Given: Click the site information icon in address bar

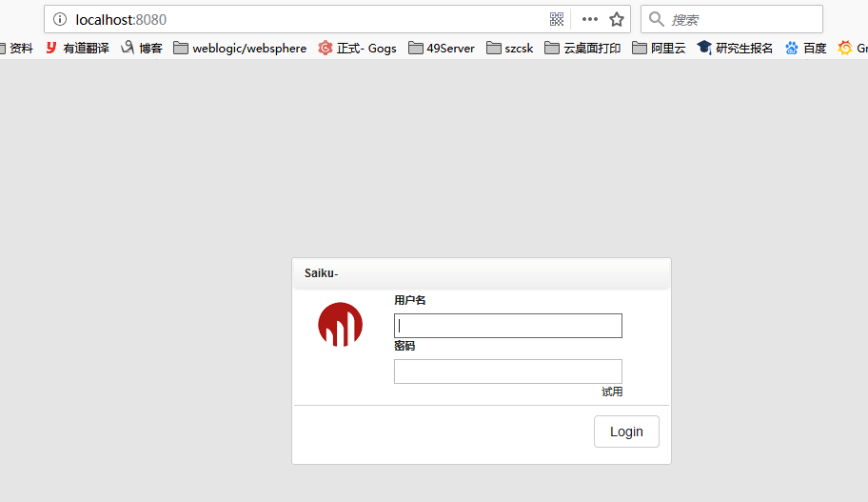Looking at the screenshot, I should pos(60,19).
